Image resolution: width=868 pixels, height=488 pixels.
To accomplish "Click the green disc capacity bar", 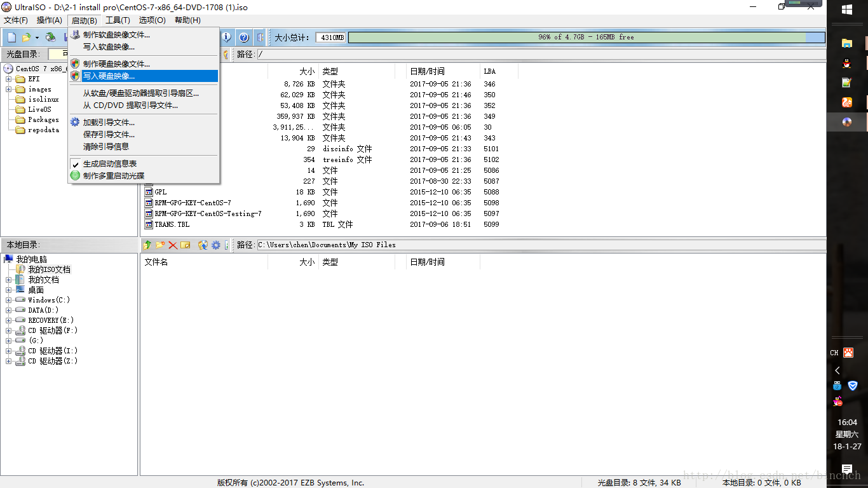I will (586, 37).
